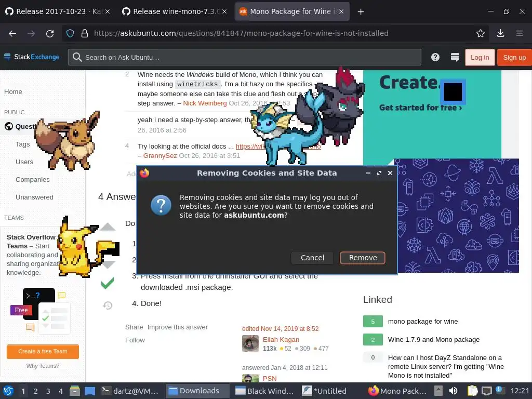532x399 pixels.
Task: Close the wine-mono-7.3.0 release tab
Action: [224, 11]
